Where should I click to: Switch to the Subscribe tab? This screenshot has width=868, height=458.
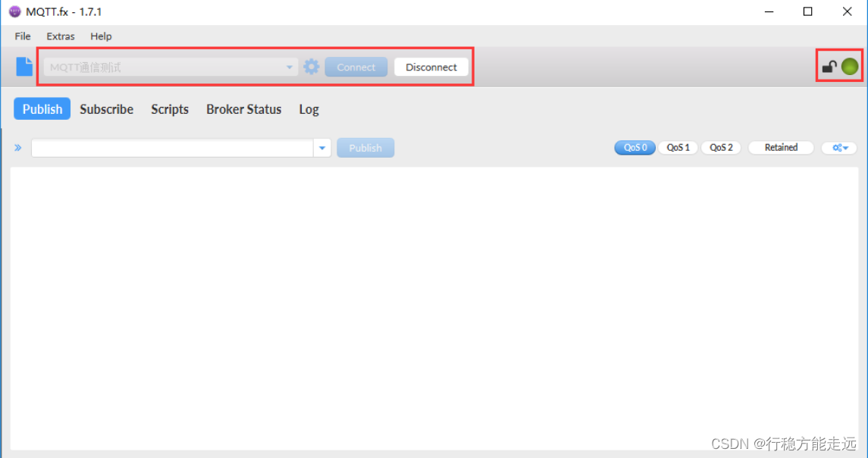tap(106, 109)
